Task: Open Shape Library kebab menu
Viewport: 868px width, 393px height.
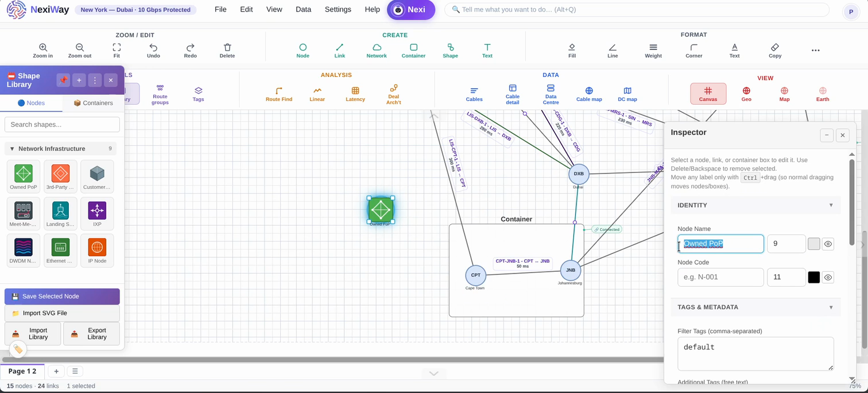Action: tap(95, 80)
